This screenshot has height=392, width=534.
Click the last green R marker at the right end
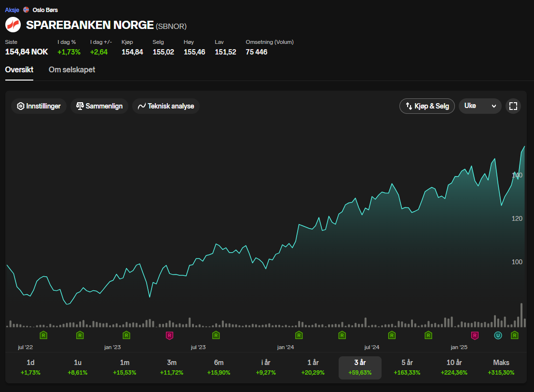coord(515,335)
